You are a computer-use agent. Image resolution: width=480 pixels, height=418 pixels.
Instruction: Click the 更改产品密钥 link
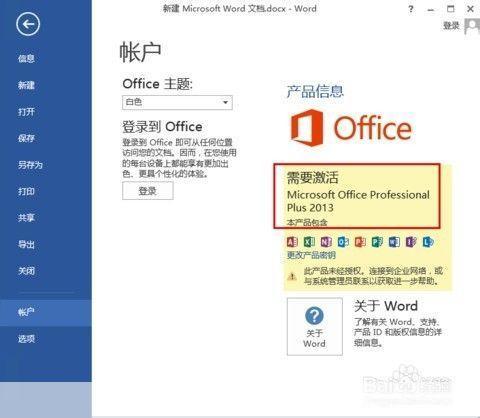tap(311, 255)
